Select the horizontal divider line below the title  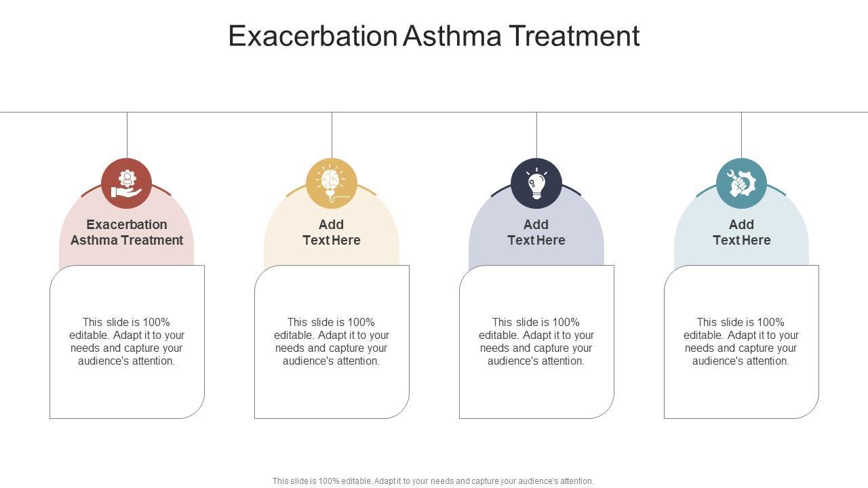coord(434,112)
